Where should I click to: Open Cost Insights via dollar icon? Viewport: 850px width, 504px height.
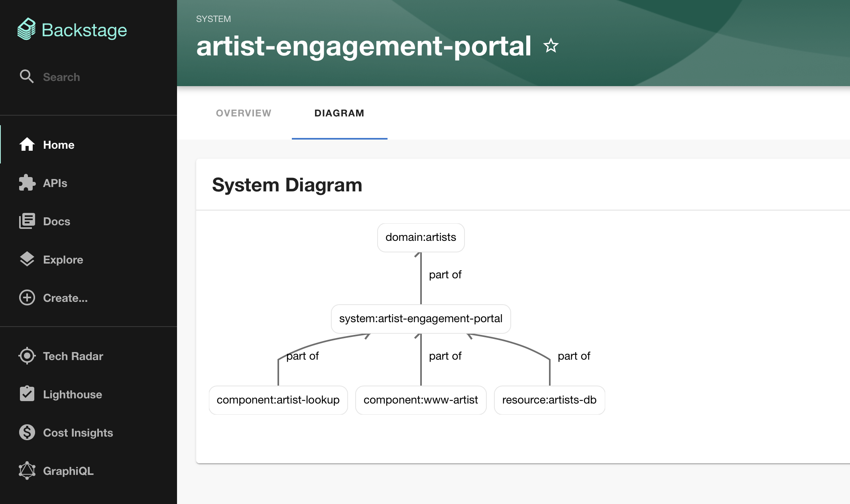coord(27,433)
